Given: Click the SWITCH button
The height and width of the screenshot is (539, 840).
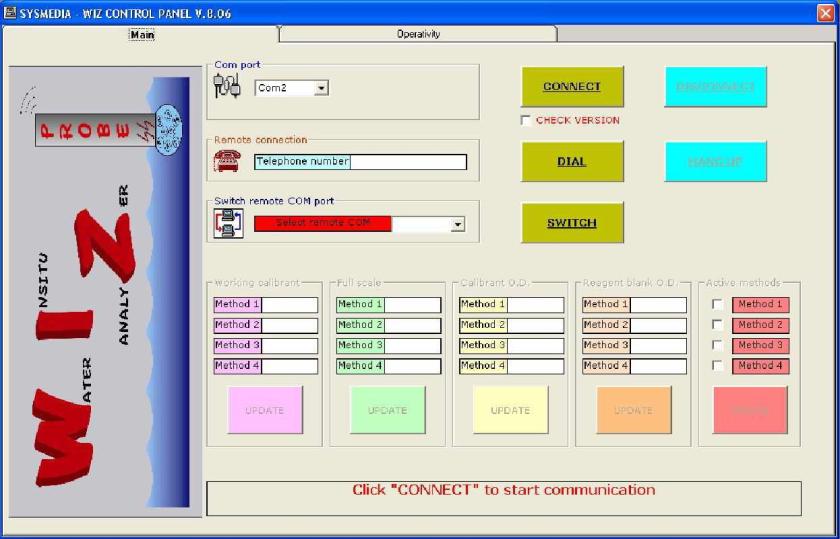Looking at the screenshot, I should [572, 223].
